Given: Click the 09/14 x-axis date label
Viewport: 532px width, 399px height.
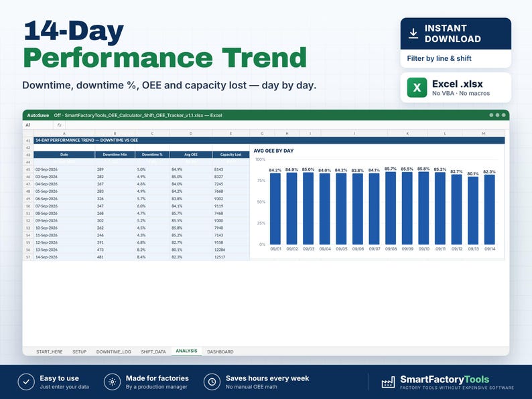Looking at the screenshot, I should coord(490,249).
